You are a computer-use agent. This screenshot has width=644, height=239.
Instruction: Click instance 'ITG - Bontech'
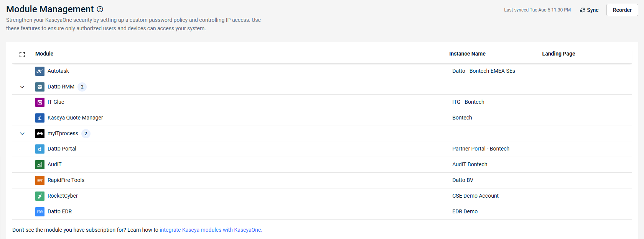click(x=468, y=102)
